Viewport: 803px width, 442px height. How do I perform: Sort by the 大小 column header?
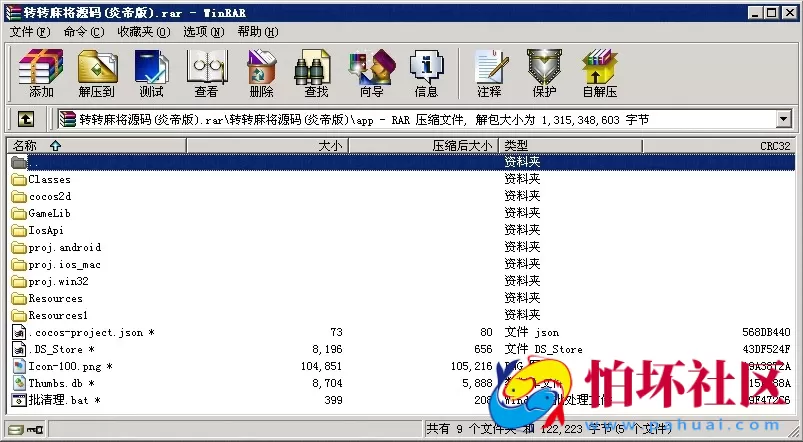point(267,146)
